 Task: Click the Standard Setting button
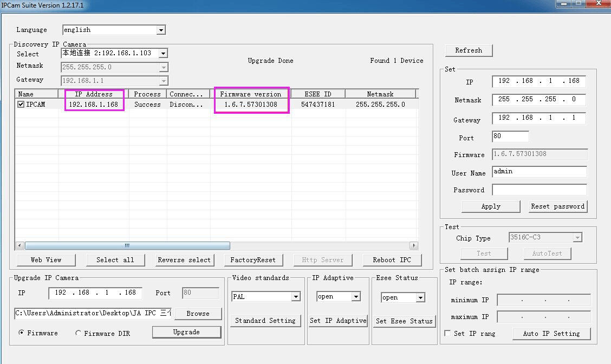(x=265, y=321)
